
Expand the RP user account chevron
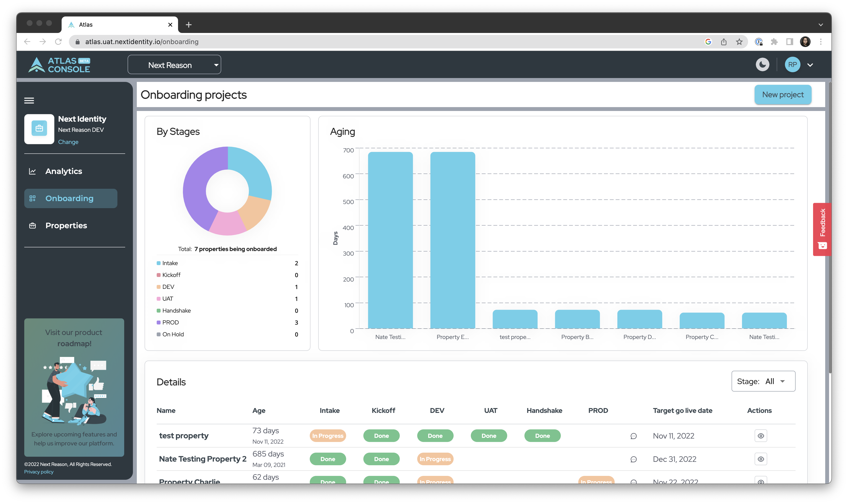point(810,65)
